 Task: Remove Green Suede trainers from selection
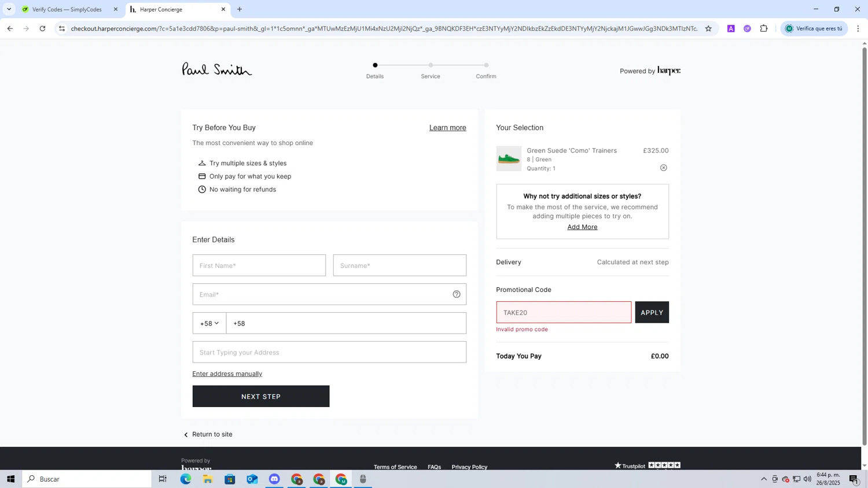663,168
